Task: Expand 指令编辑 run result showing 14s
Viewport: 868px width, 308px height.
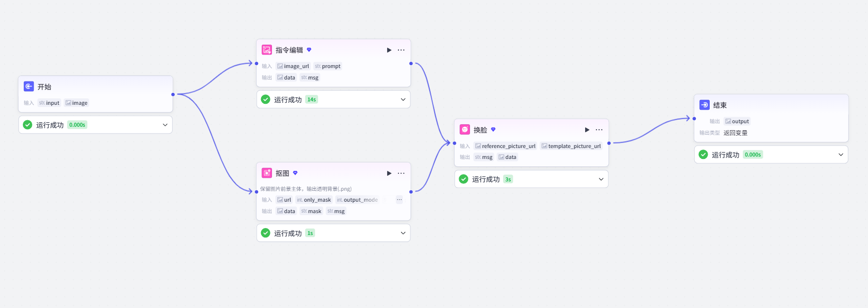Action: (x=403, y=99)
